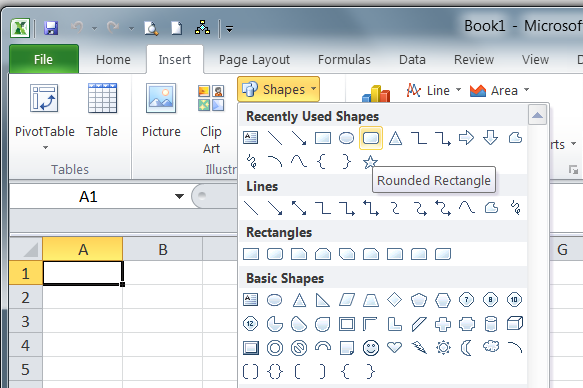Switch to the View tab
Image resolution: width=583 pixels, height=388 pixels.
coord(535,59)
